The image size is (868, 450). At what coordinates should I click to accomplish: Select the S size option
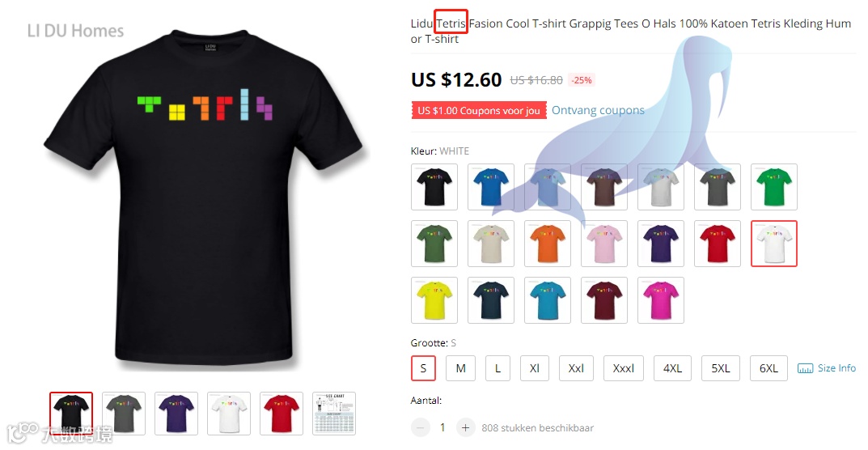(x=423, y=368)
